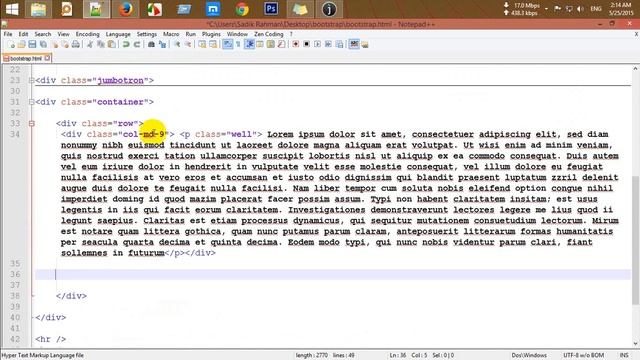This screenshot has height=360, width=640.
Task: Collapse the jumbotron div fold marker
Action: [x=31, y=80]
